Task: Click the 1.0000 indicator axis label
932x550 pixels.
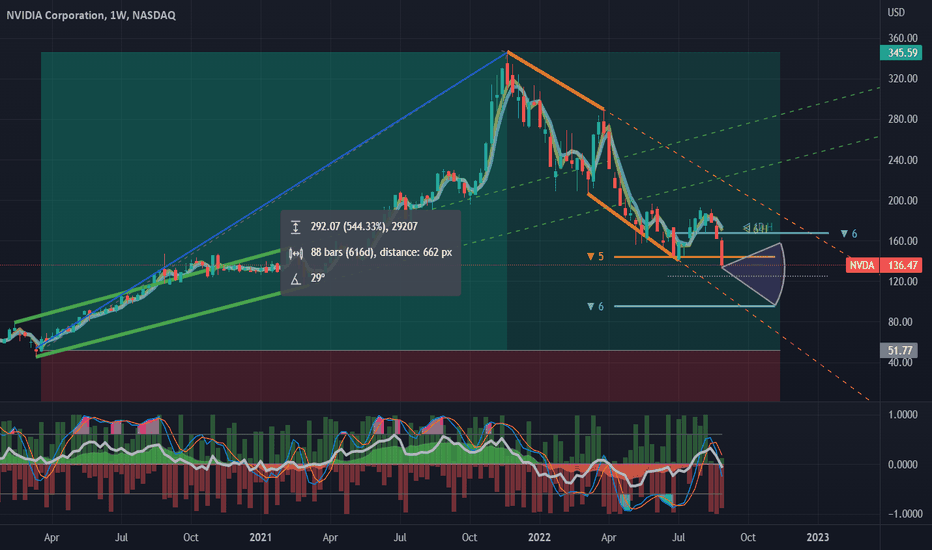Action: (903, 414)
